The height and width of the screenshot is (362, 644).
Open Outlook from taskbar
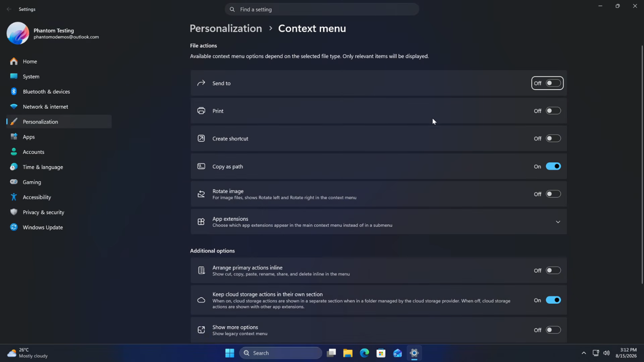click(398, 353)
